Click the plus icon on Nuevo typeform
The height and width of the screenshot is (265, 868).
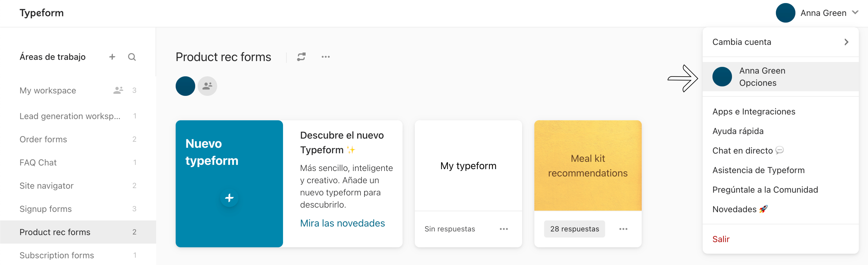[x=229, y=198]
